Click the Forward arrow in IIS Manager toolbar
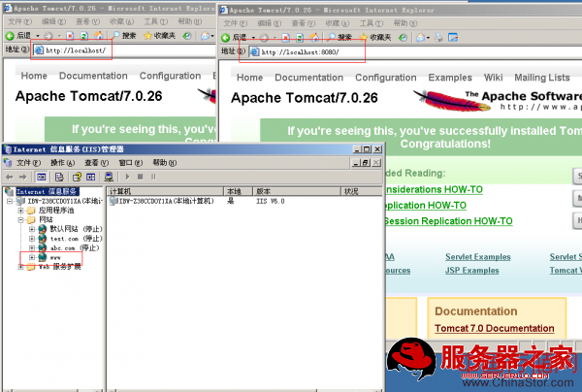The height and width of the screenshot is (392, 582). point(22,178)
